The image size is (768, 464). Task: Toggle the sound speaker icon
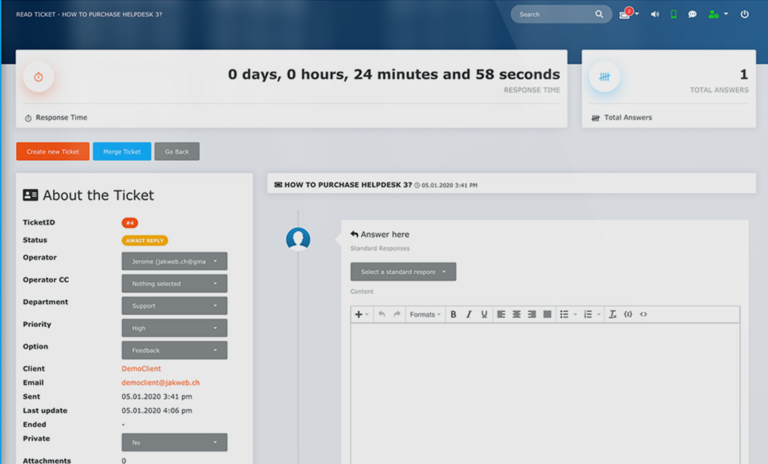[x=655, y=14]
